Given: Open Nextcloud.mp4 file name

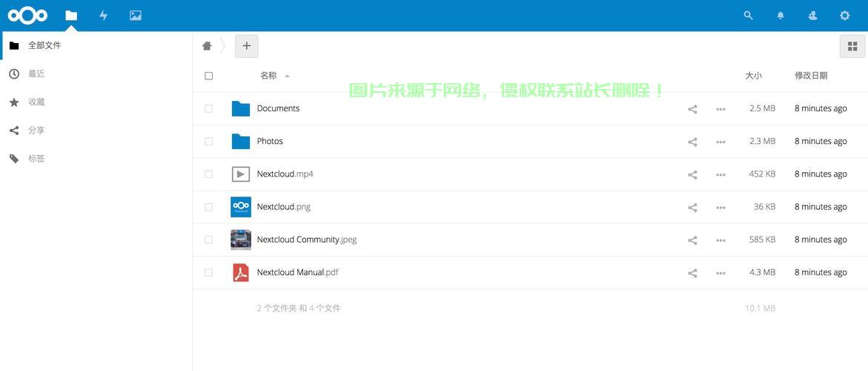Looking at the screenshot, I should coord(285,174).
